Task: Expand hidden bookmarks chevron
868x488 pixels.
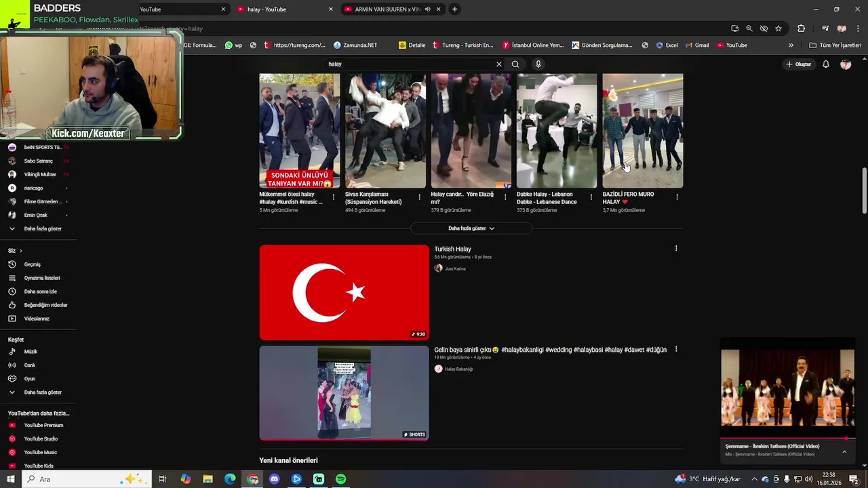Action: [x=791, y=45]
